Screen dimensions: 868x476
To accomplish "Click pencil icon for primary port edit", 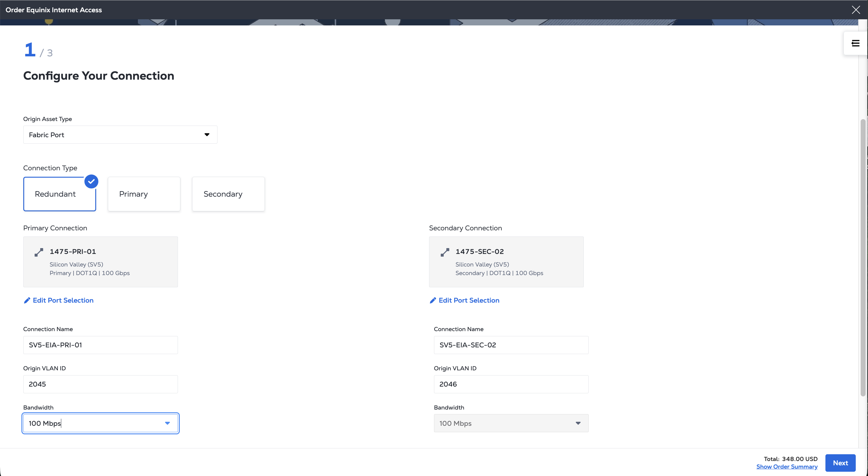I will [27, 300].
